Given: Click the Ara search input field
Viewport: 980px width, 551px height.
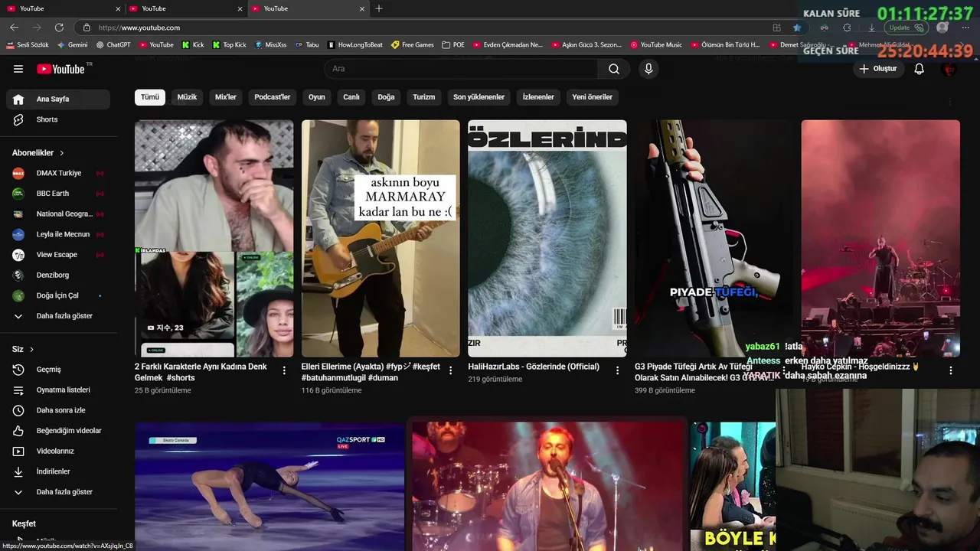Looking at the screenshot, I should [462, 69].
